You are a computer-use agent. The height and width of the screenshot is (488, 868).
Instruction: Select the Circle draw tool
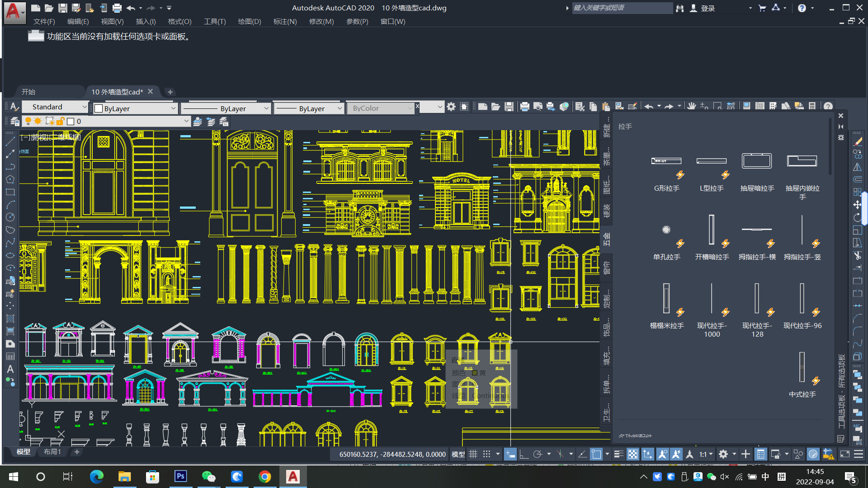click(x=10, y=217)
